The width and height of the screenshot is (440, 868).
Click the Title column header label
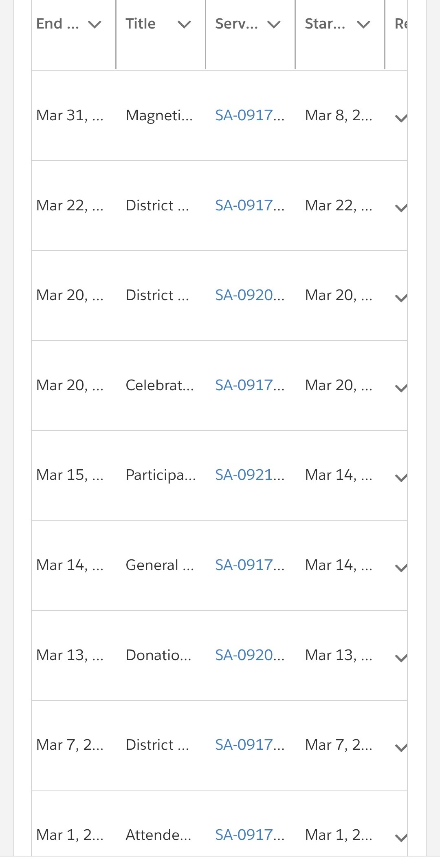(x=141, y=24)
